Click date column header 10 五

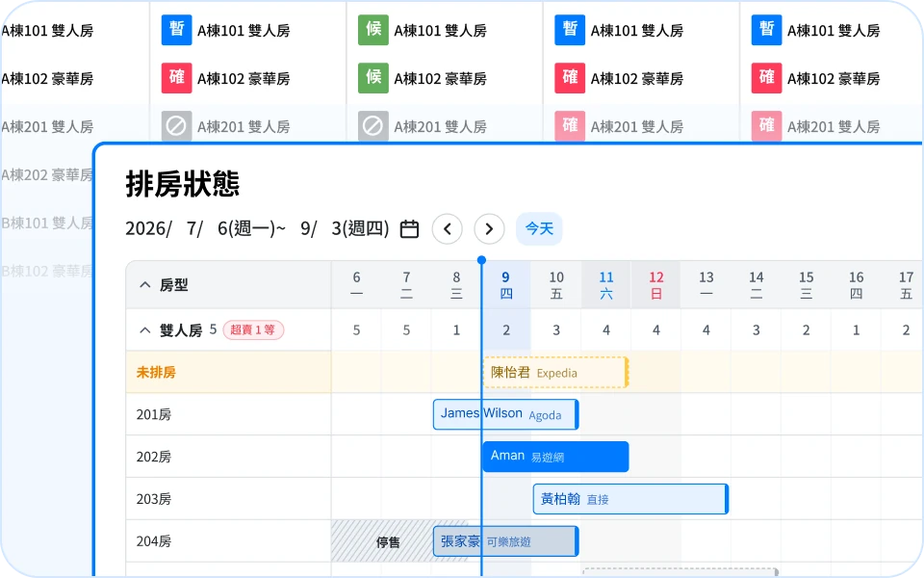coord(556,284)
